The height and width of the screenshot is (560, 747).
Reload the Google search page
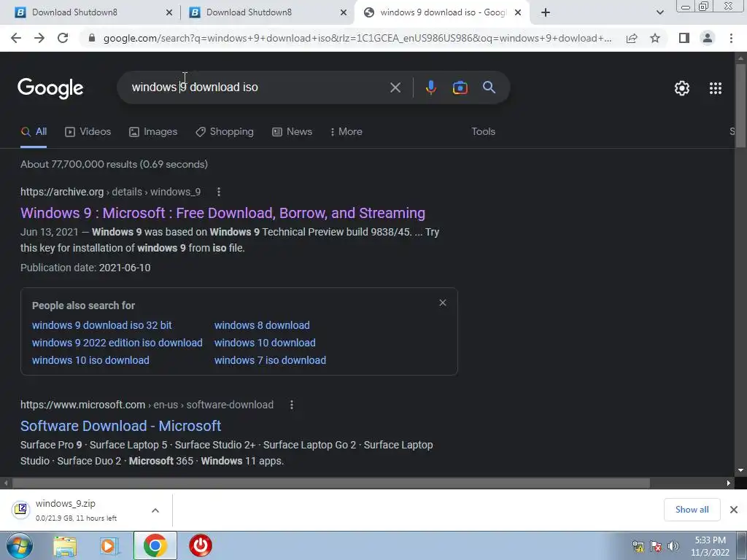pos(63,38)
